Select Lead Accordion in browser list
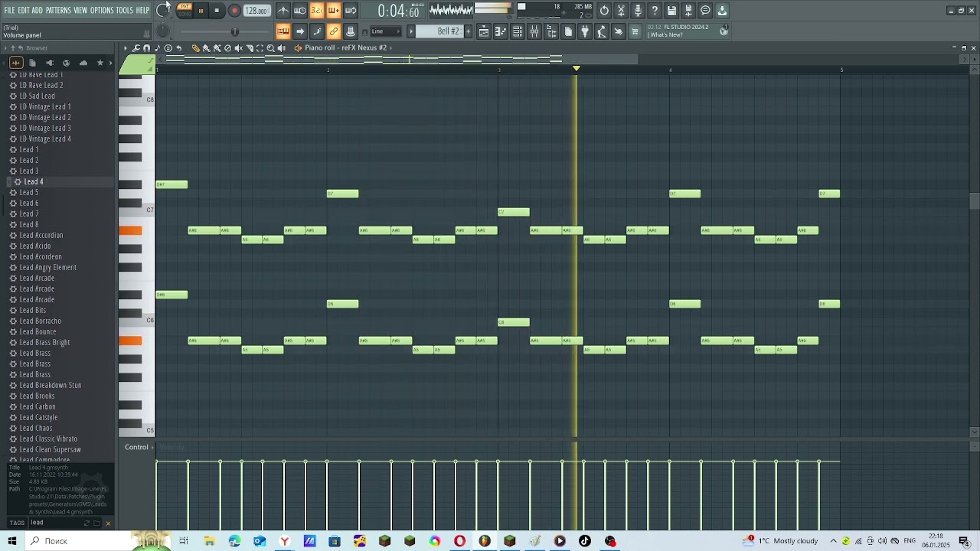This screenshot has width=980, height=551. pos(41,235)
